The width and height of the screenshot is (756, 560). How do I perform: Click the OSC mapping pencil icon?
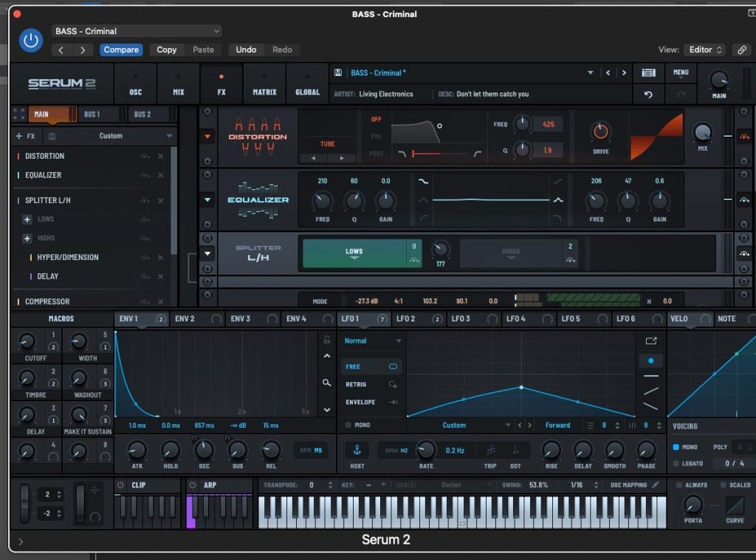(655, 485)
